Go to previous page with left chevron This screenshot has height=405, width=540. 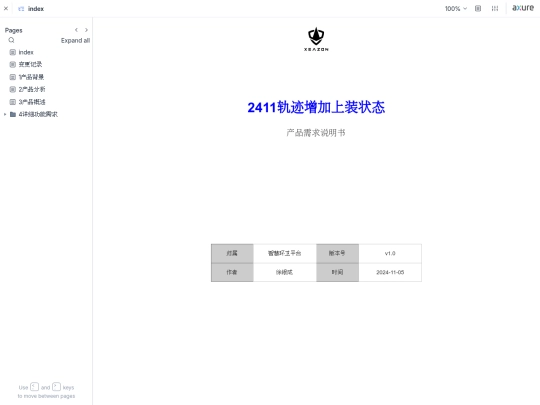76,30
